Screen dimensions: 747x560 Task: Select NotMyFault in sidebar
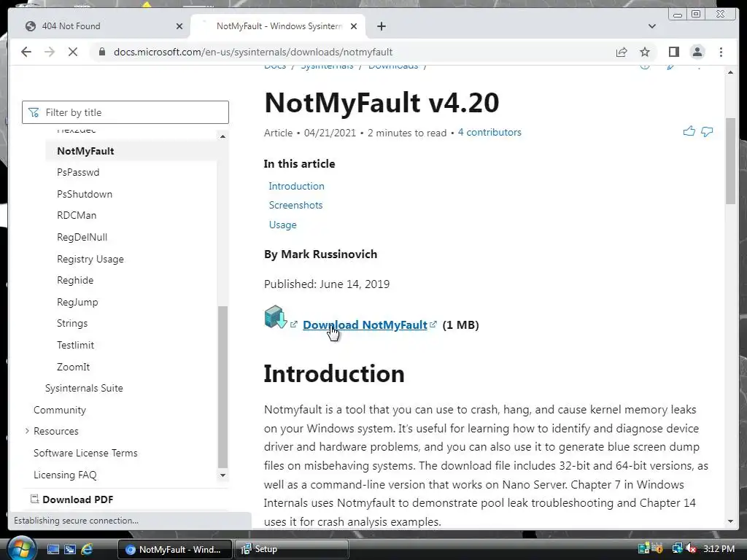[x=85, y=151]
